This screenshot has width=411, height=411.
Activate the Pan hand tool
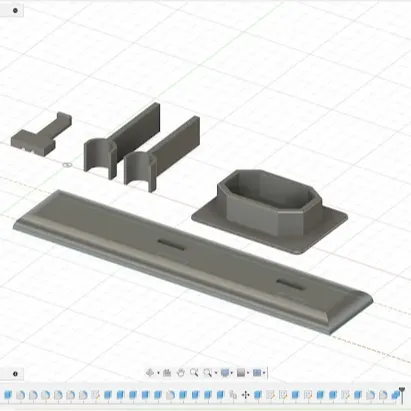click(x=181, y=373)
